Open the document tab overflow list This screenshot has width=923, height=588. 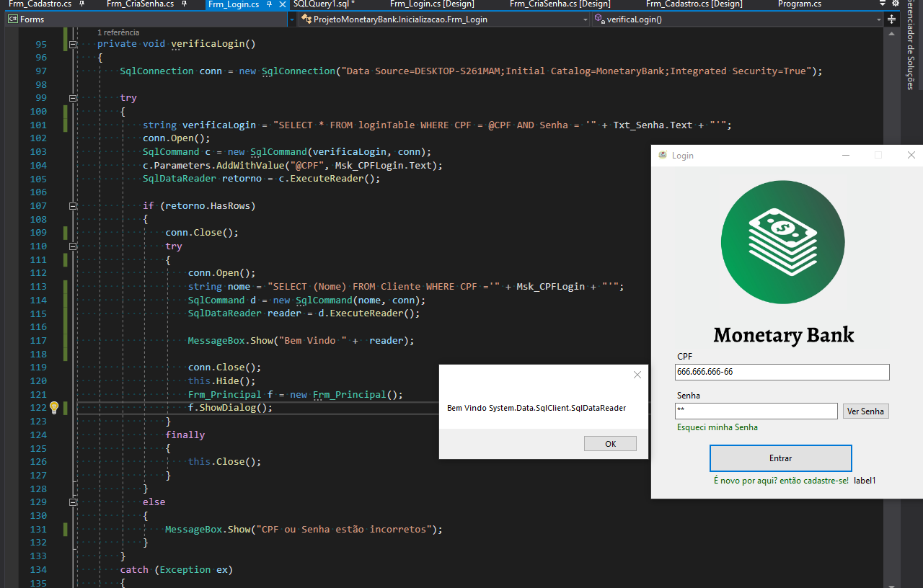(883, 4)
